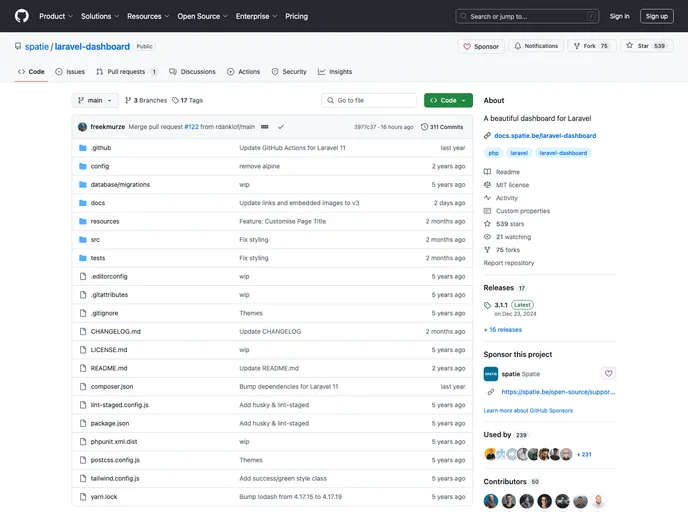688x512 pixels.
Task: Select the laravel-dashboard topic tag
Action: (563, 153)
